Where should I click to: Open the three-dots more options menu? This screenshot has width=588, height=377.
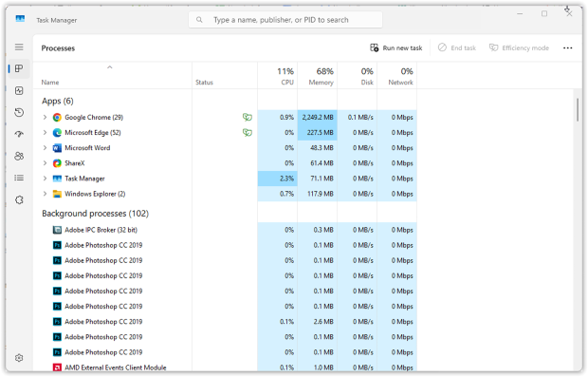click(567, 48)
